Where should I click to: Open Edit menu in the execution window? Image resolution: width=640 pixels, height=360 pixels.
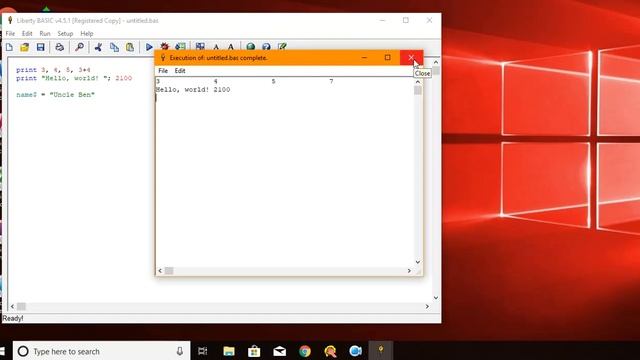[180, 71]
